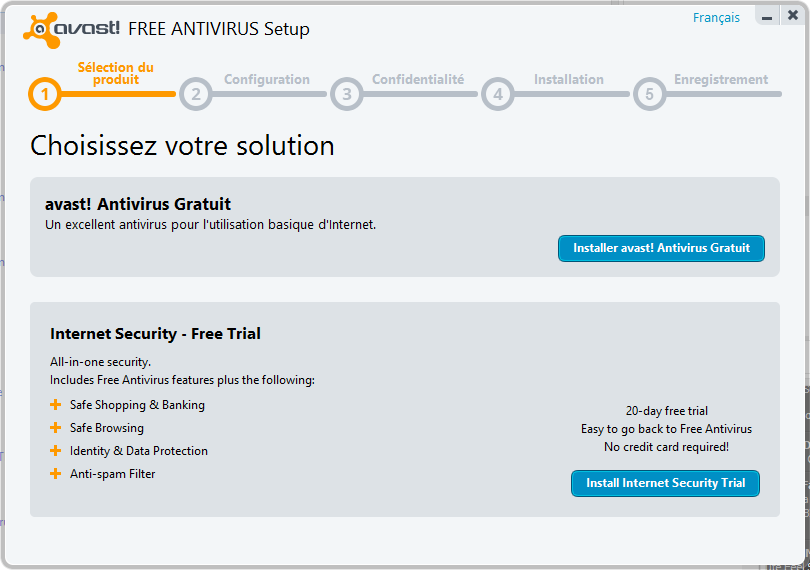Click plus icon beside Safe Shopping & Banking
Screen dimensions: 810x570
(x=56, y=405)
